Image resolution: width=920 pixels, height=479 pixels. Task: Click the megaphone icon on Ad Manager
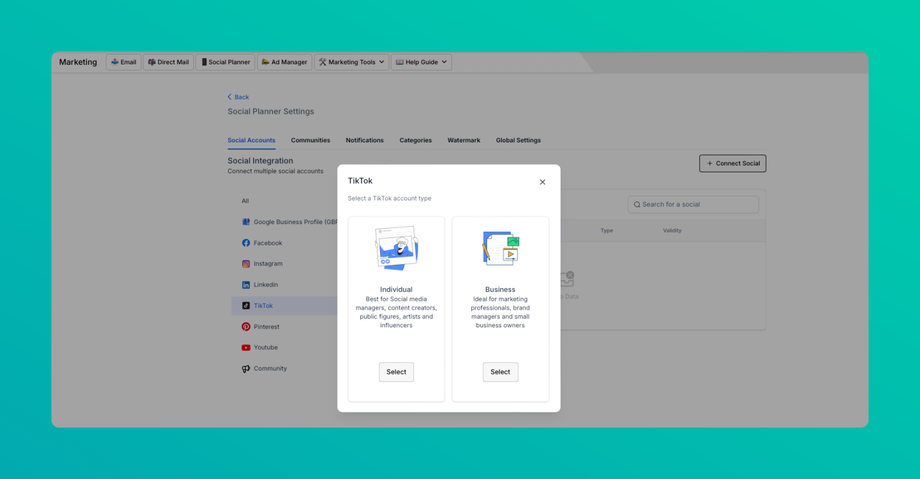coord(265,62)
